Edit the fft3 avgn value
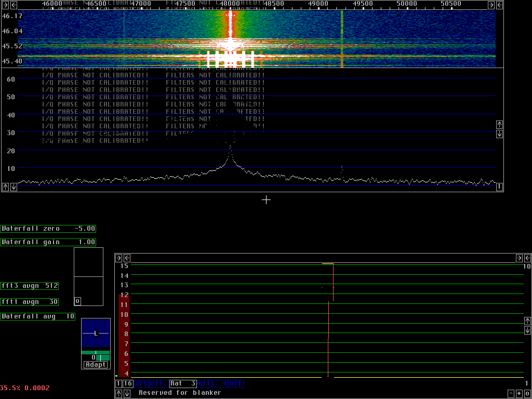The width and height of the screenshot is (532, 399). click(30, 286)
